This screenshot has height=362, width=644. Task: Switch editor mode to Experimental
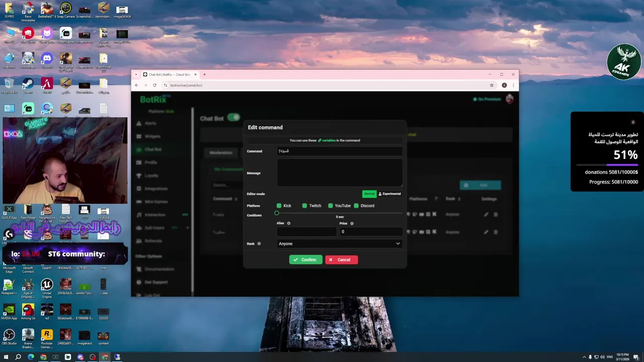(x=389, y=194)
